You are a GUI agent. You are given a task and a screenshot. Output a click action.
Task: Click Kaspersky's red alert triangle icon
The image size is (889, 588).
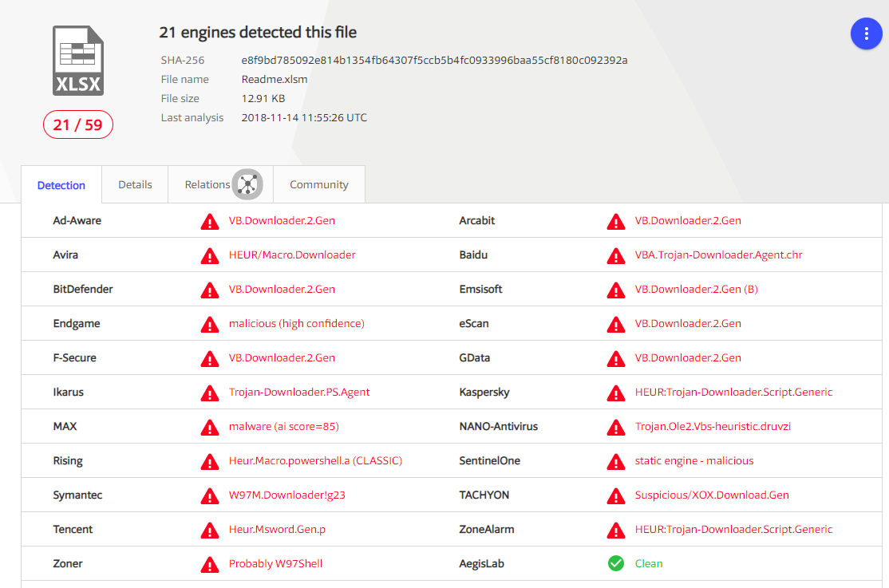615,393
